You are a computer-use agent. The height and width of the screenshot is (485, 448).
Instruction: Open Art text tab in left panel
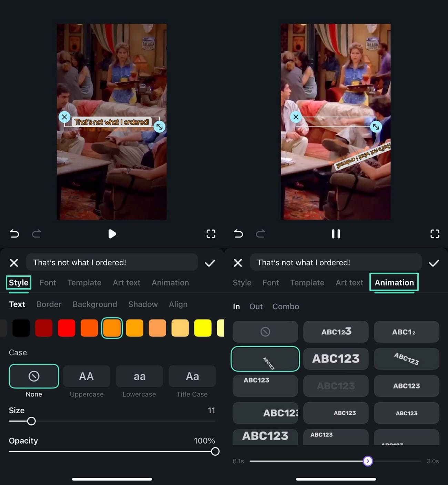pos(126,283)
